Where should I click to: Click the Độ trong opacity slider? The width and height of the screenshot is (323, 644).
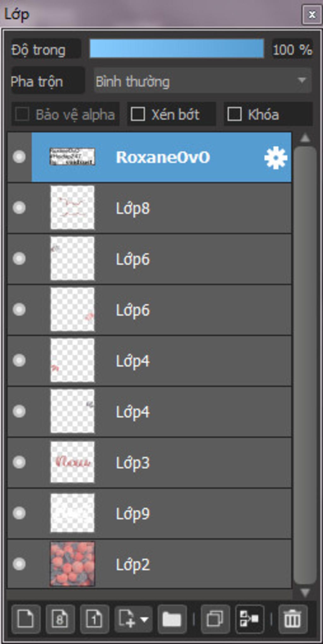click(177, 49)
